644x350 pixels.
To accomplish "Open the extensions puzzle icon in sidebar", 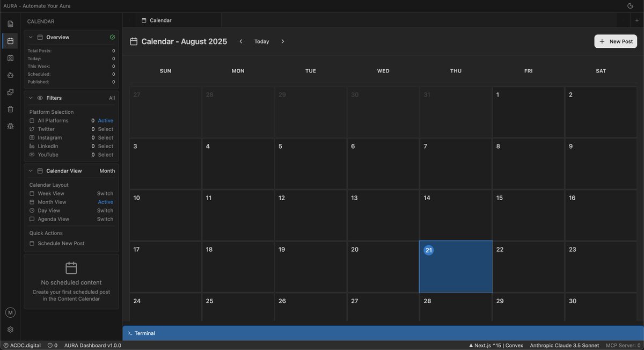I will pyautogui.click(x=10, y=92).
